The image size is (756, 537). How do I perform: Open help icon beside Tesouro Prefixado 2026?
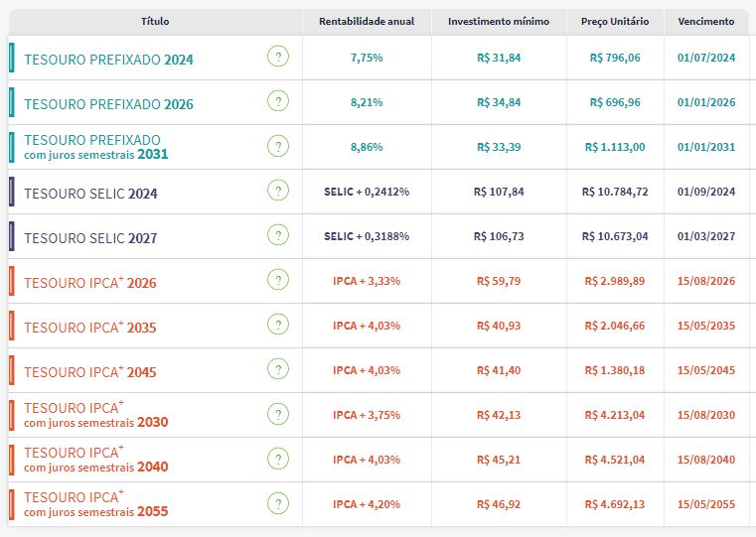278,102
